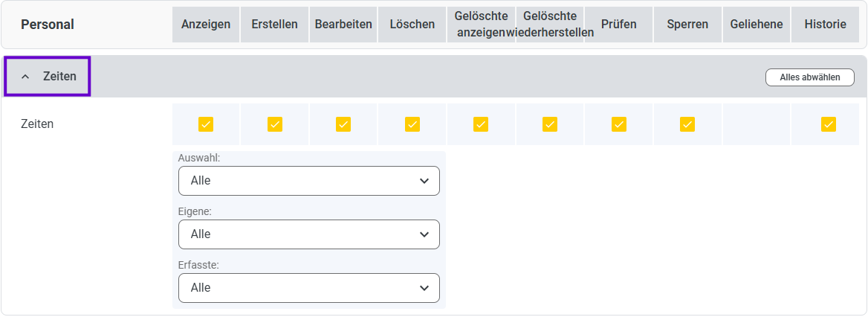Click the Anzeigen column header
Image resolution: width=868 pixels, height=317 pixels.
pyautogui.click(x=206, y=25)
